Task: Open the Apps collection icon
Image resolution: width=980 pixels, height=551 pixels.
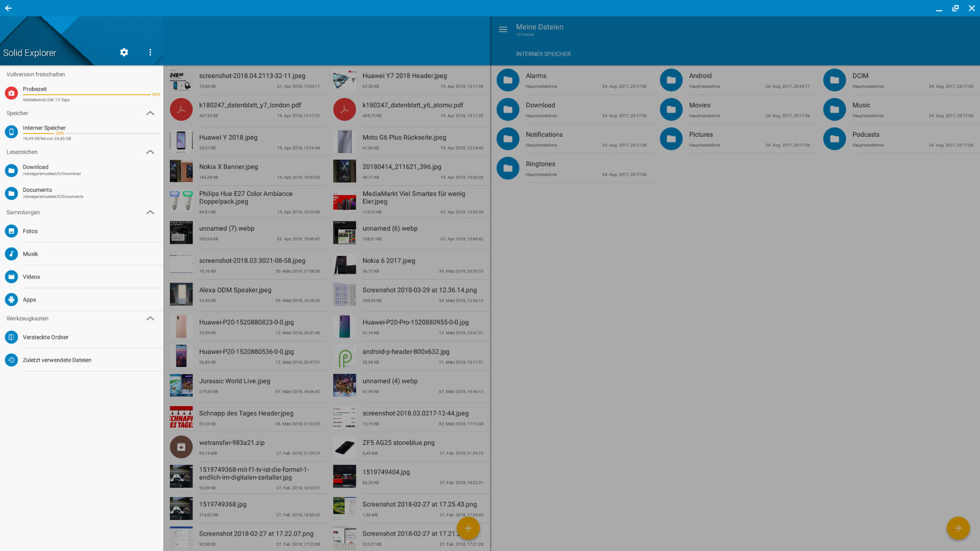Action: tap(11, 299)
